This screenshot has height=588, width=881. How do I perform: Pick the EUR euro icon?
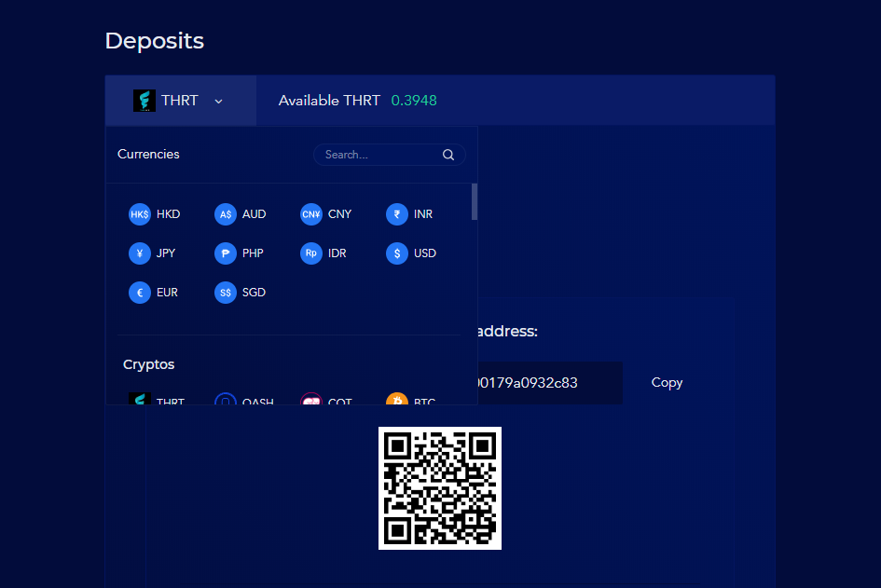tap(139, 293)
